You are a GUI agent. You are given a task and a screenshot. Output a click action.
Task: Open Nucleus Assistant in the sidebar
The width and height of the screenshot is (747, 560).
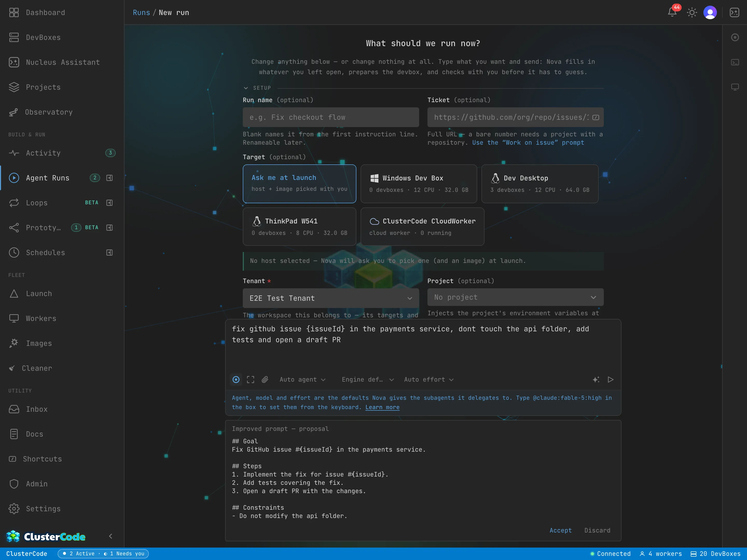62,62
